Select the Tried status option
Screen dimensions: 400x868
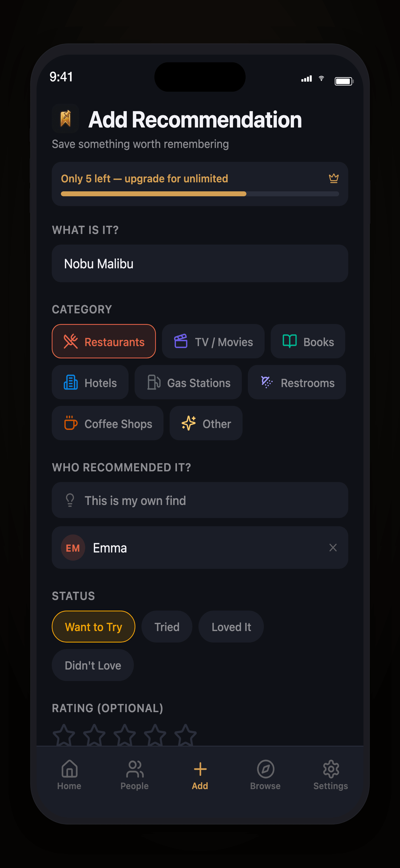(x=167, y=626)
